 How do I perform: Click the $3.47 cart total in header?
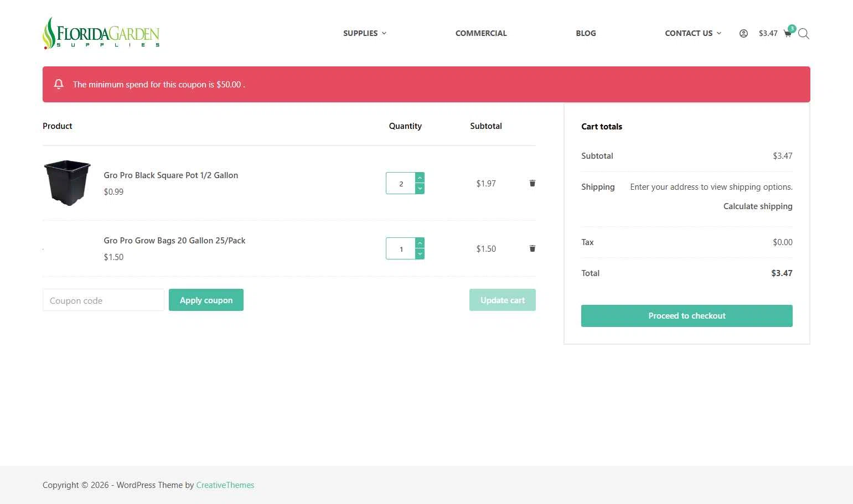pyautogui.click(x=768, y=33)
